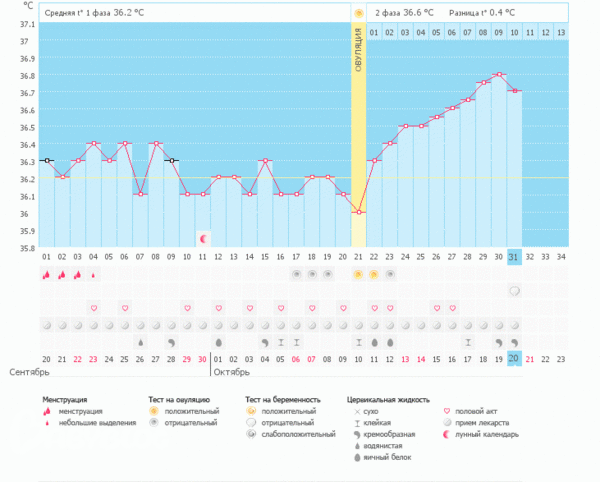Click the watery fluid drop icon on day 07
Viewport: 600px width, 482px height.
141,342
